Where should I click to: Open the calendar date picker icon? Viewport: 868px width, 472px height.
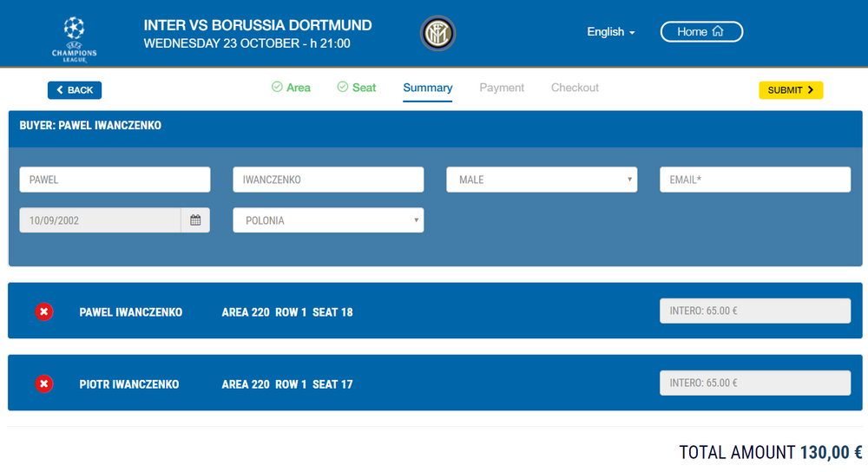pyautogui.click(x=195, y=220)
